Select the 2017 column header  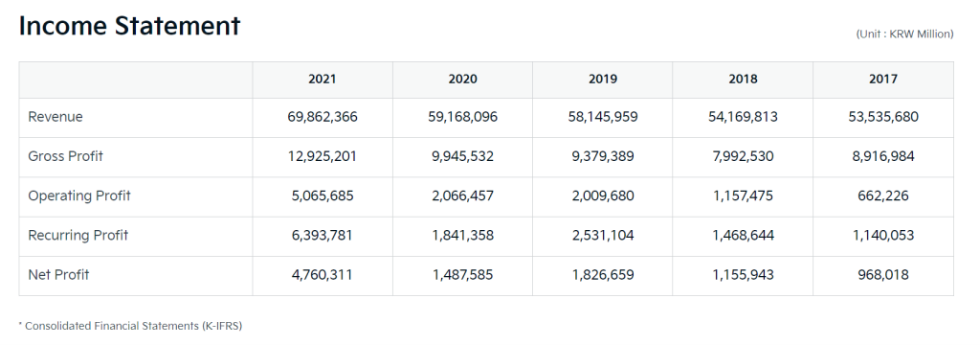(x=883, y=79)
